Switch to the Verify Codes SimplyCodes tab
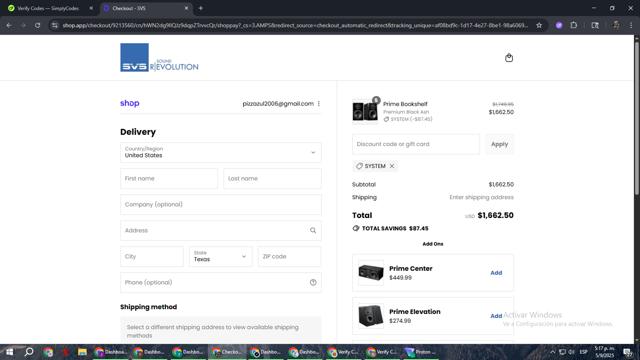Screen dimensions: 640x360 coord(48,8)
